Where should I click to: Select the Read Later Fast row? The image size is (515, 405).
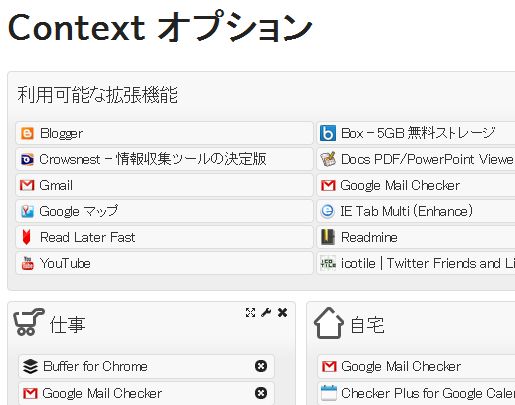click(164, 237)
